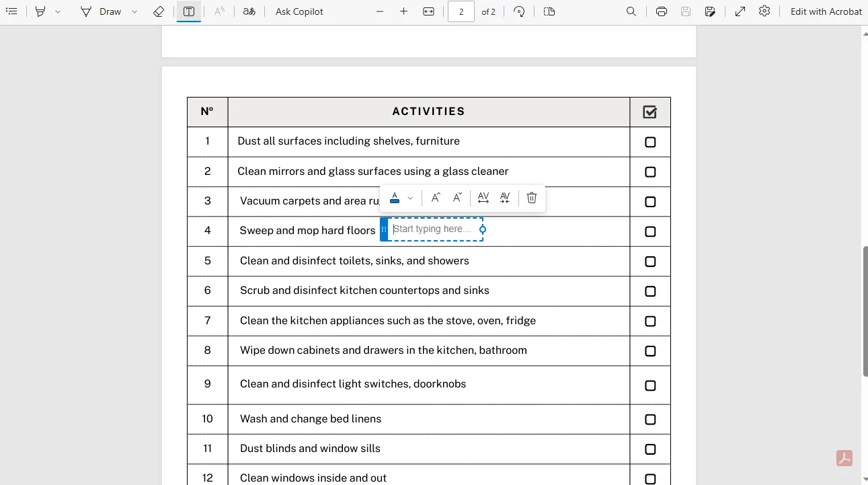Check the box for activity 4
868x485 pixels.
[x=650, y=231]
